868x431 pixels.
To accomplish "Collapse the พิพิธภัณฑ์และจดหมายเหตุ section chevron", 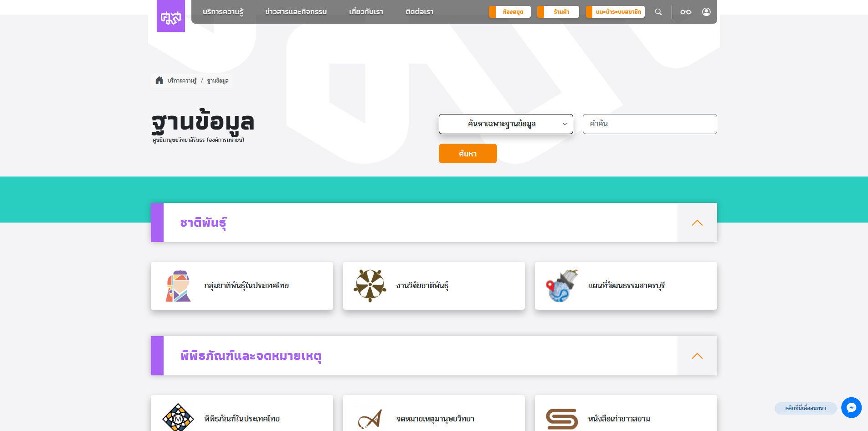I will pos(697,356).
